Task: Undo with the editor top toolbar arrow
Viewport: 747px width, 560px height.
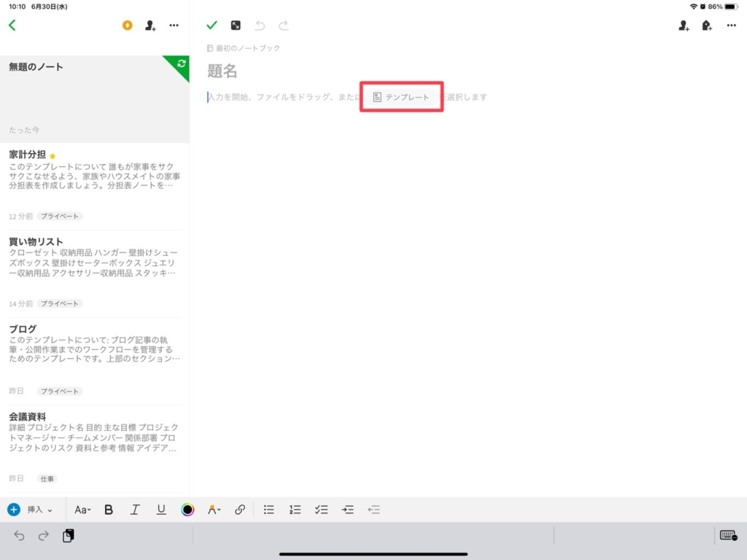Action: tap(260, 26)
